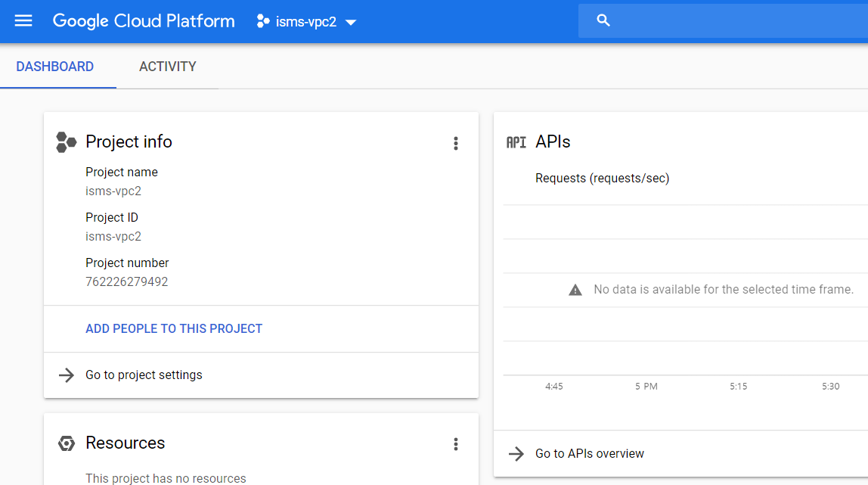Click inside the top search field

tap(733, 21)
